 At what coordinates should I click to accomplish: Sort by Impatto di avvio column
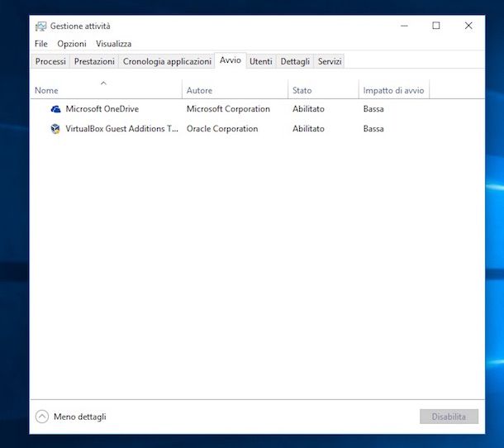coord(393,90)
